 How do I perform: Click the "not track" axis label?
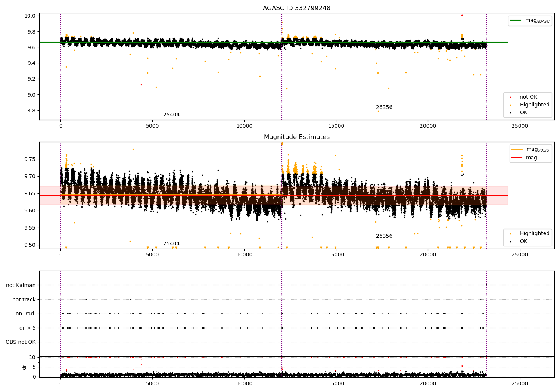coord(24,300)
